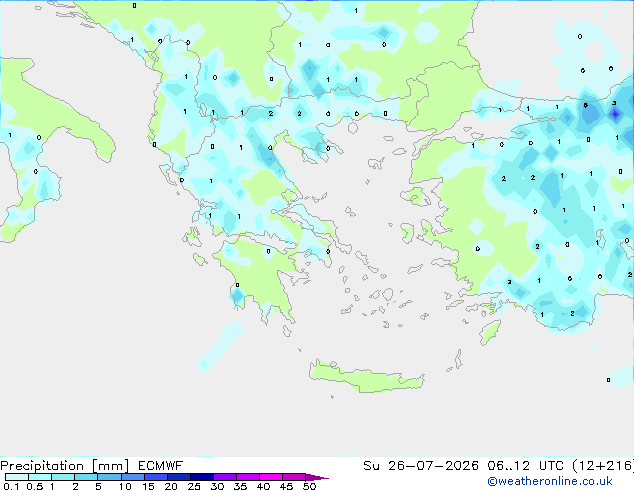Click the 5 mm legend color swatch
Screen dimensions: 634x490
coord(109,477)
